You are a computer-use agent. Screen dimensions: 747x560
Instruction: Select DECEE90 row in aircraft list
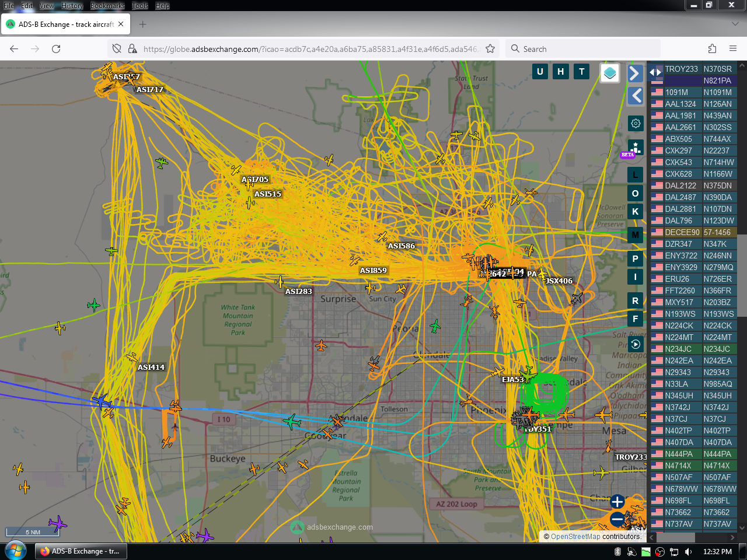click(694, 232)
